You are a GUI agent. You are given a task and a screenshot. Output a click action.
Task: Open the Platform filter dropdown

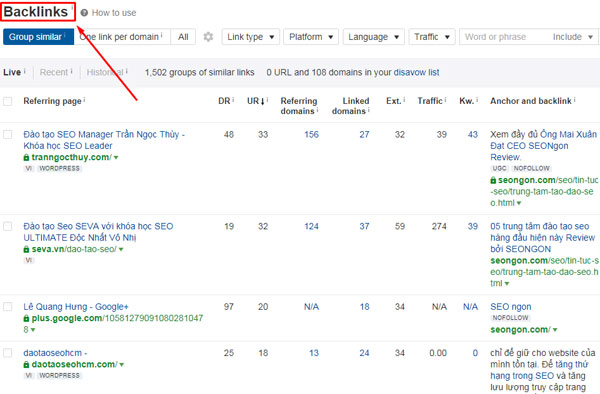311,37
